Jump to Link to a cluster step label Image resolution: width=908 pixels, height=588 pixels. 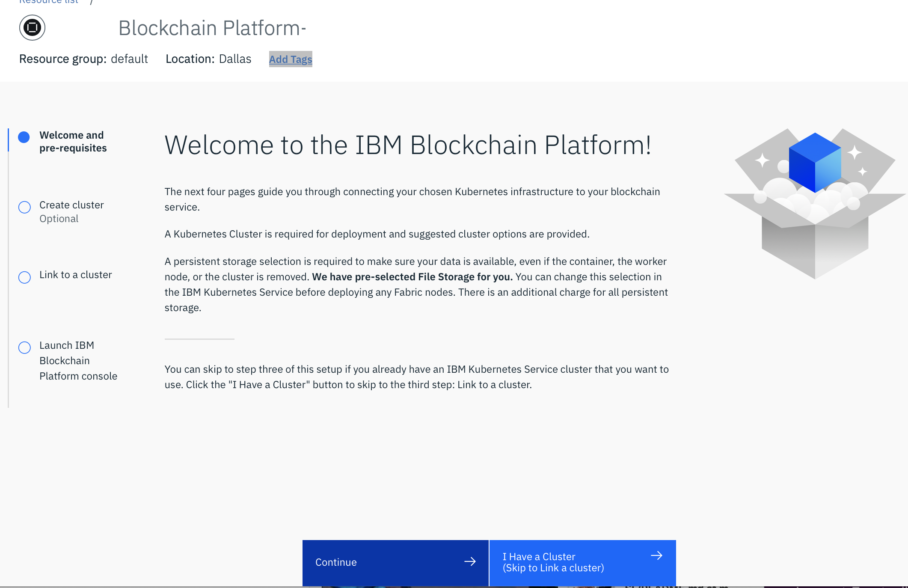coord(75,275)
